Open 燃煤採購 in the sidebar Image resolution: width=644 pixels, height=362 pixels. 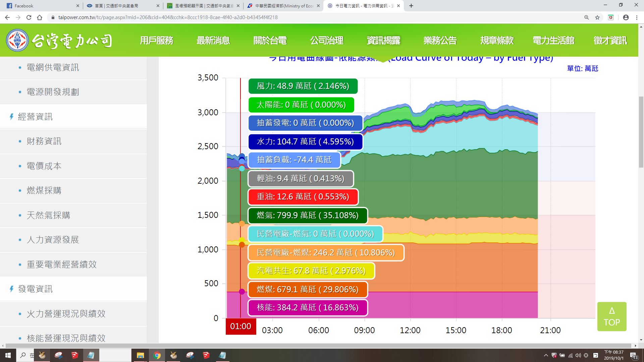pyautogui.click(x=73, y=190)
